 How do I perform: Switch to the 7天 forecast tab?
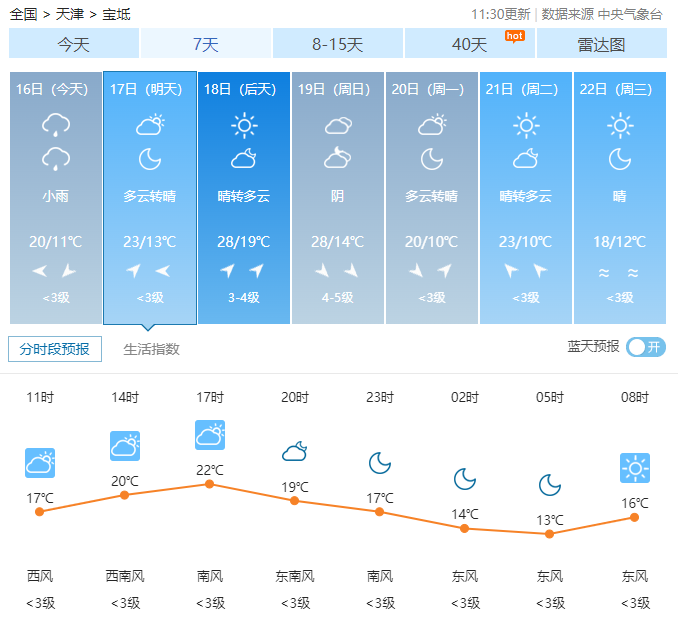click(206, 44)
